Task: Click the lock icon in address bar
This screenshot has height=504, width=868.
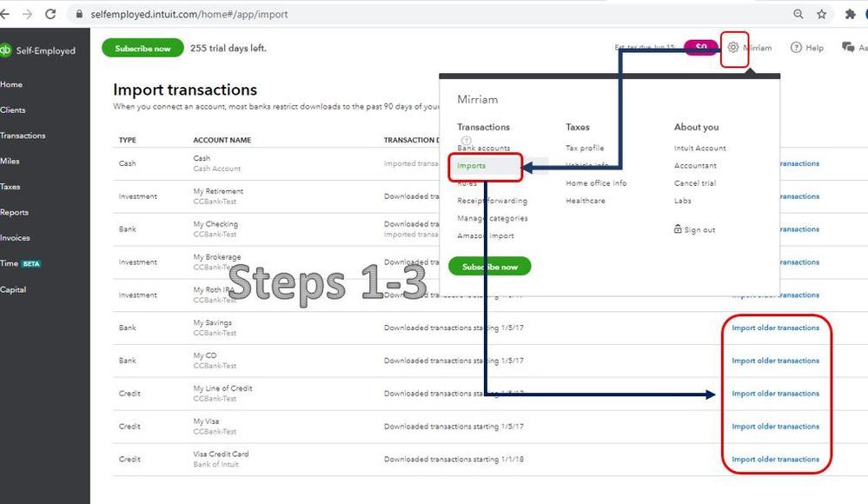Action: click(79, 15)
